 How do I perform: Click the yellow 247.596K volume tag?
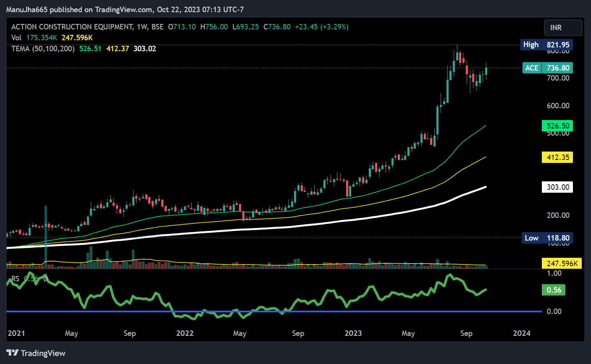point(562,264)
